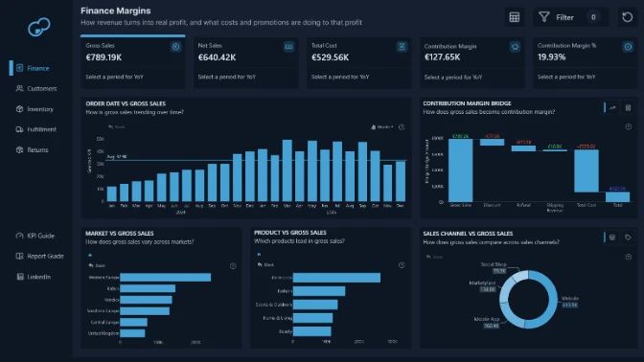
Task: Click the €789.19K Gross Sales value
Action: coord(103,57)
